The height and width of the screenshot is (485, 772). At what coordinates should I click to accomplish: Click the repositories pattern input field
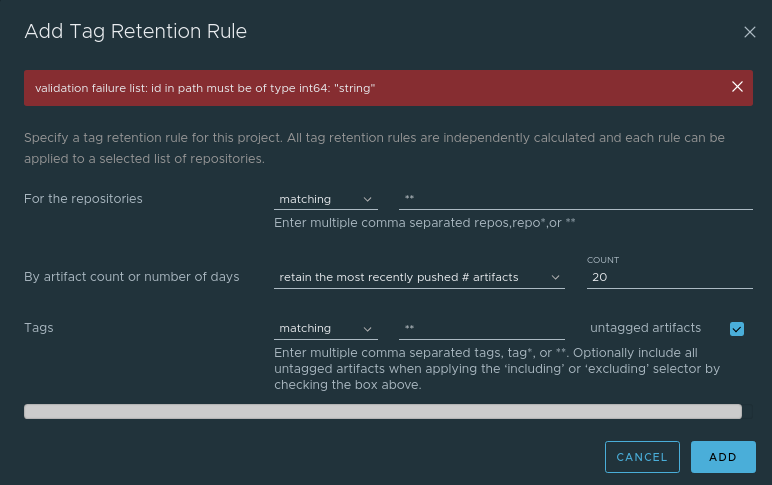point(576,198)
